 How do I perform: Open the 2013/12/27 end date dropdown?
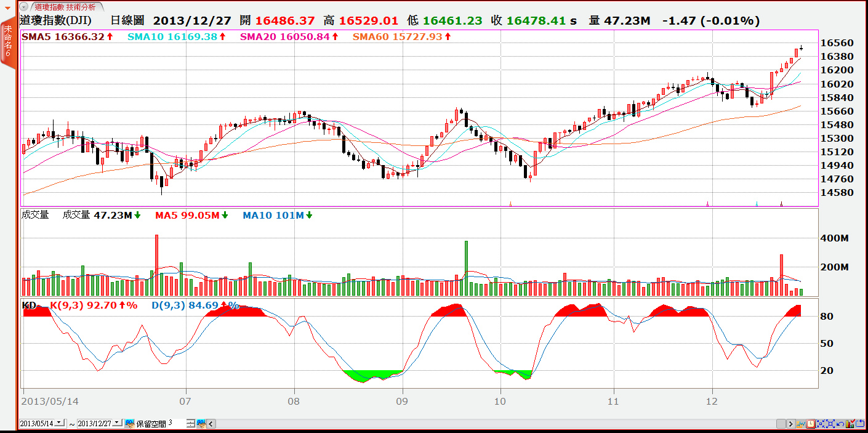(117, 423)
